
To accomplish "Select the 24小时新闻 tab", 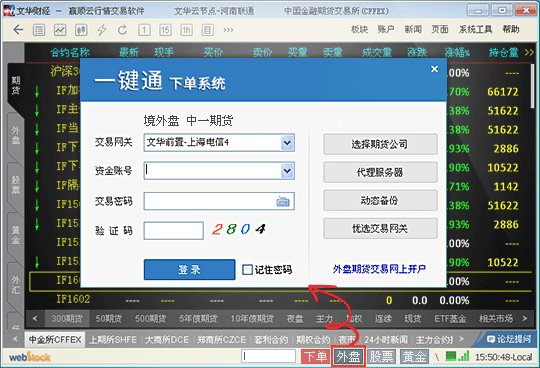I will coord(386,340).
